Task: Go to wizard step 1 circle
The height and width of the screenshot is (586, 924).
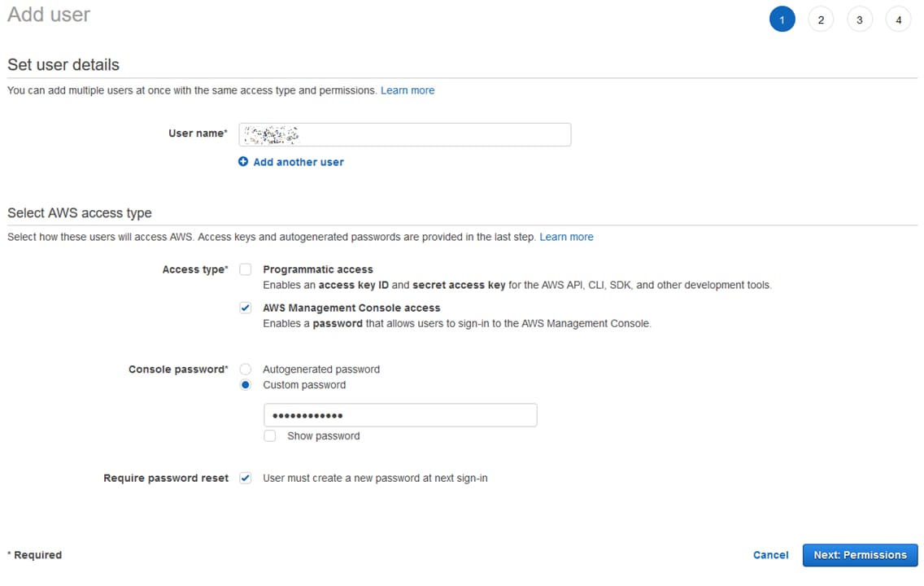Action: (x=782, y=20)
